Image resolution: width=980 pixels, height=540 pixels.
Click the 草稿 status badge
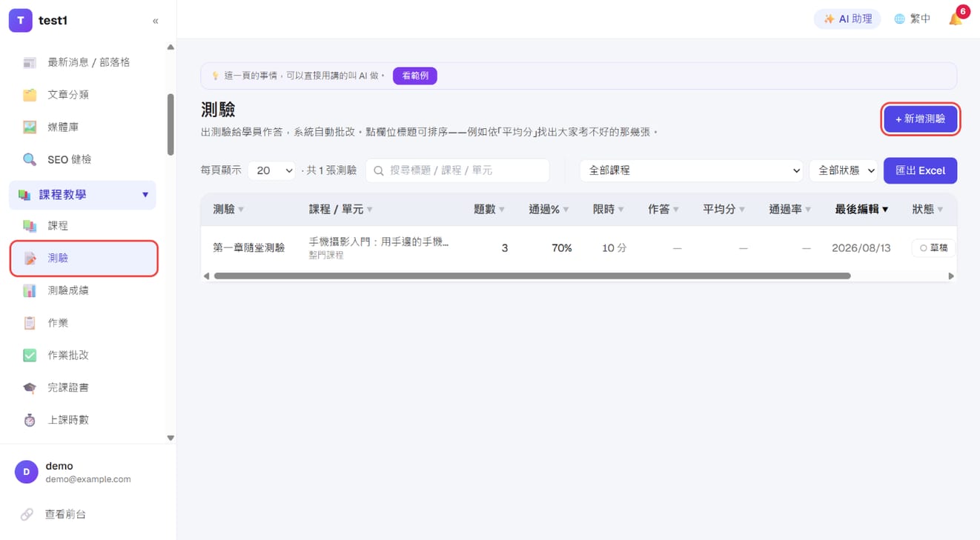tap(934, 248)
